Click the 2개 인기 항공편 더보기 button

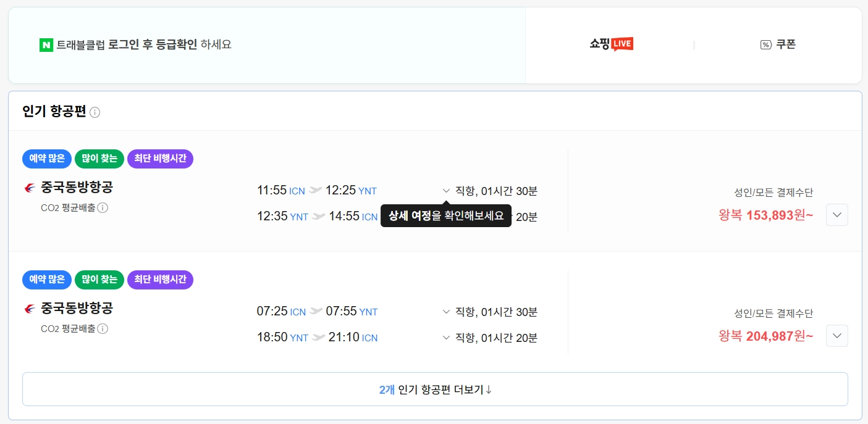click(x=434, y=389)
